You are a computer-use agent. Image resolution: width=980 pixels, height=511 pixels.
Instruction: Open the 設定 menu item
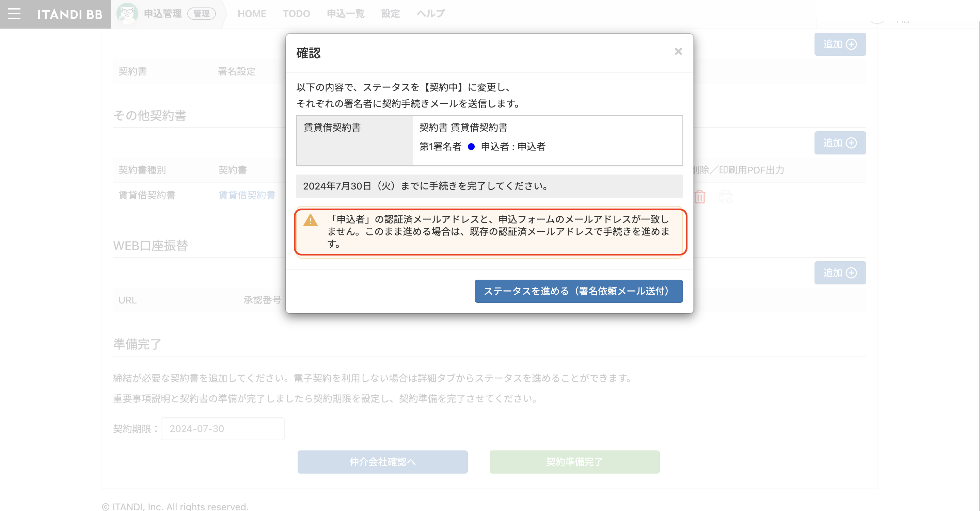click(390, 14)
